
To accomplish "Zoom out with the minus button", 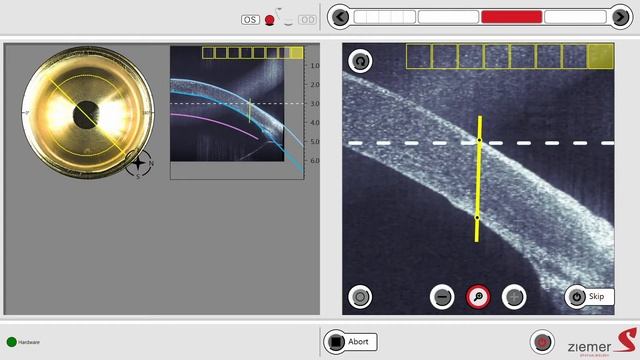I will pyautogui.click(x=442, y=297).
